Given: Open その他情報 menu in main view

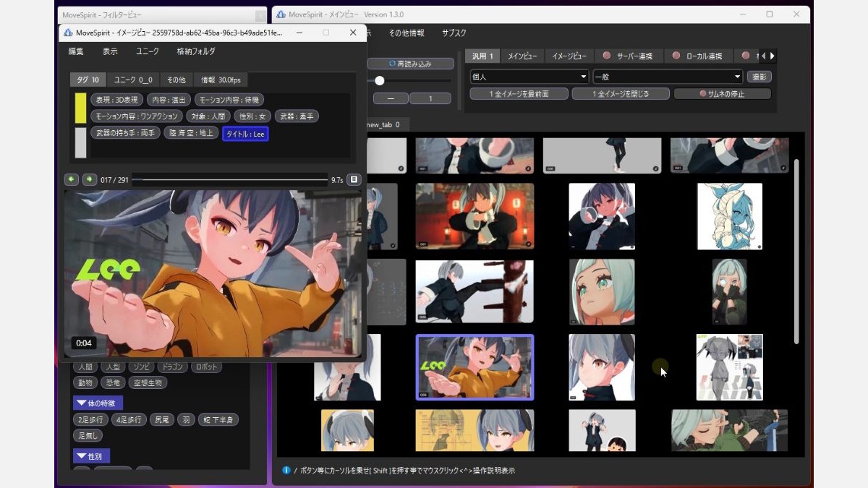Looking at the screenshot, I should (x=407, y=33).
